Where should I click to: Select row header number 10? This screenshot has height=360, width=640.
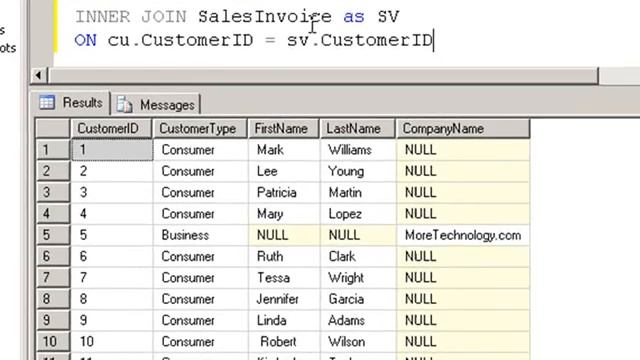[53, 341]
